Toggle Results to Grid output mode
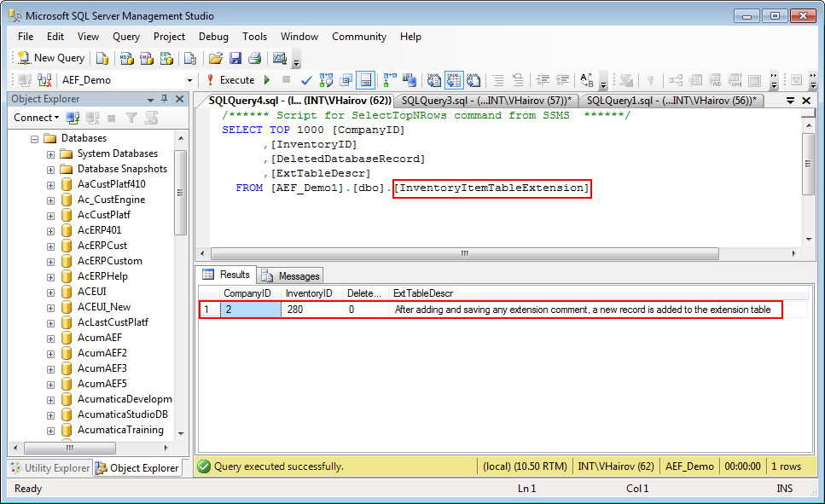 tap(453, 80)
